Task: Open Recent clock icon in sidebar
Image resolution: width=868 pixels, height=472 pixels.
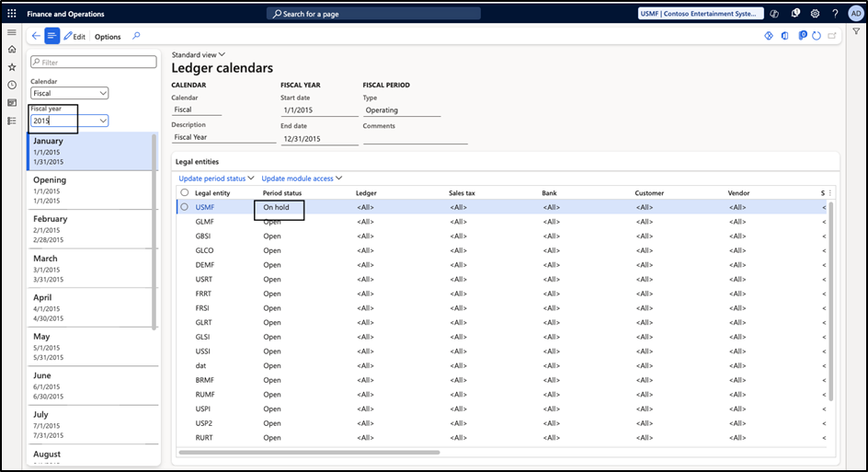Action: pos(12,85)
